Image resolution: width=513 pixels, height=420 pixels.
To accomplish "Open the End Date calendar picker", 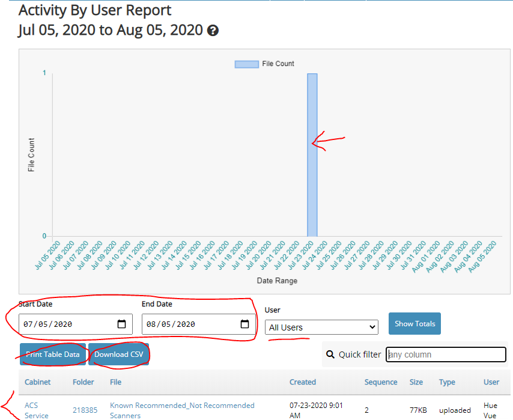I will pyautogui.click(x=244, y=324).
